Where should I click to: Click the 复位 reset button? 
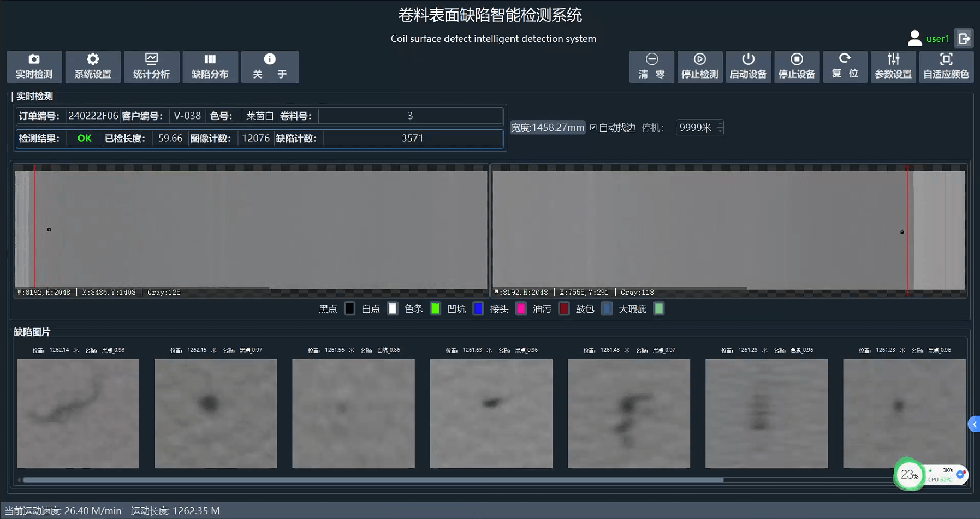845,67
